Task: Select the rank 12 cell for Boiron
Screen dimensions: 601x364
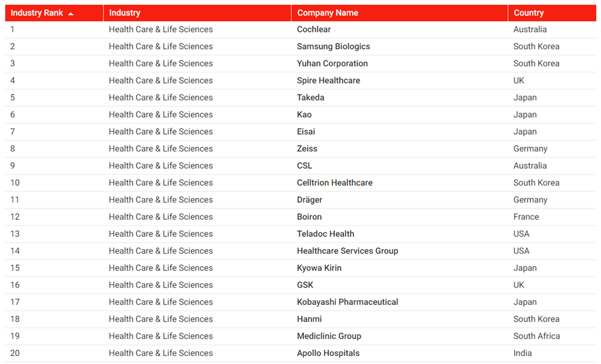Action: [15, 217]
